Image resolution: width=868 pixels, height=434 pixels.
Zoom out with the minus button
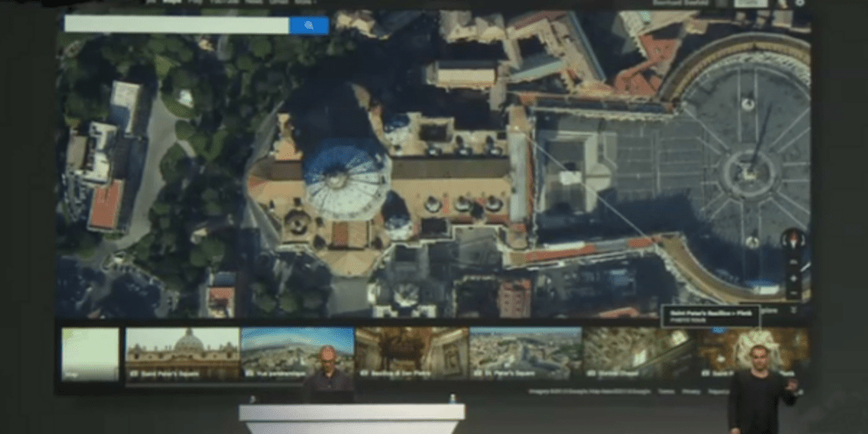tap(794, 293)
